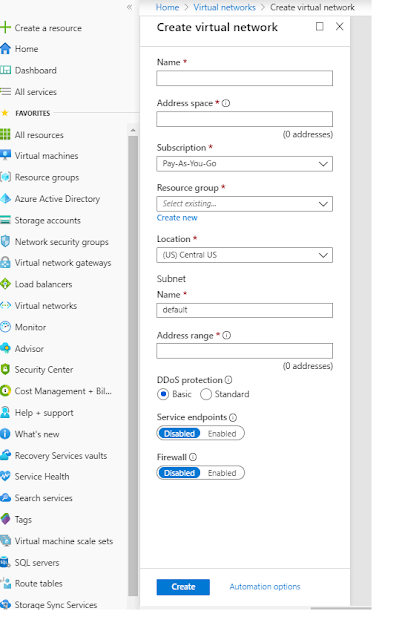Open Virtual networks in the sidebar

(46, 306)
